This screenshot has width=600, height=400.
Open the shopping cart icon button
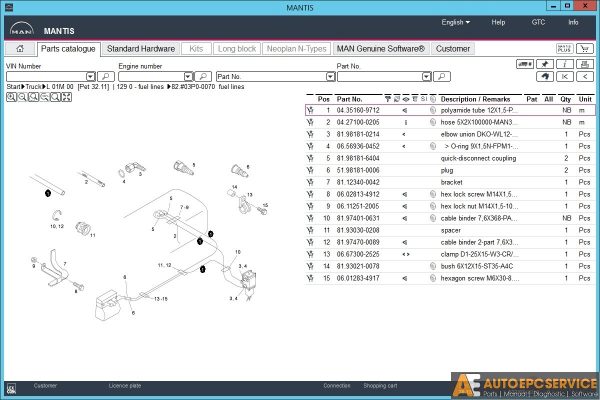[584, 49]
